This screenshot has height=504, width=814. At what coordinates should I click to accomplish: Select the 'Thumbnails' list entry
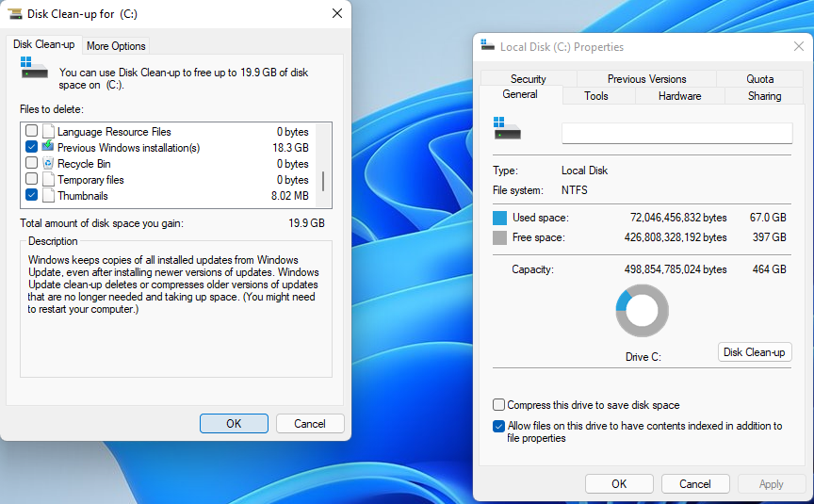tap(83, 196)
